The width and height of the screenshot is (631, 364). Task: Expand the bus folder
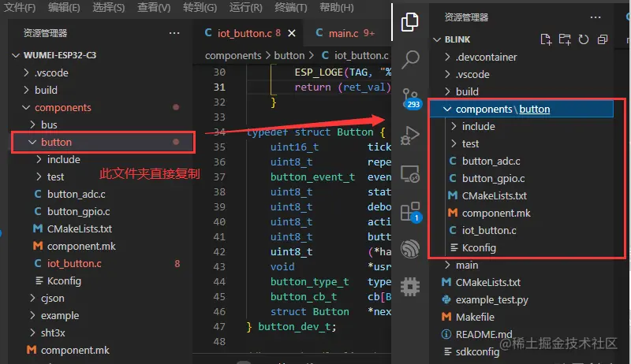101,124
